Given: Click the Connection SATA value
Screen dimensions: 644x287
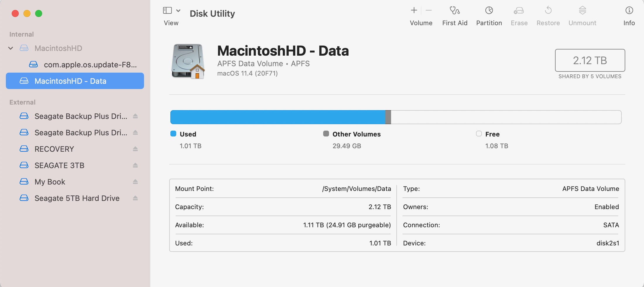Looking at the screenshot, I should (611, 225).
